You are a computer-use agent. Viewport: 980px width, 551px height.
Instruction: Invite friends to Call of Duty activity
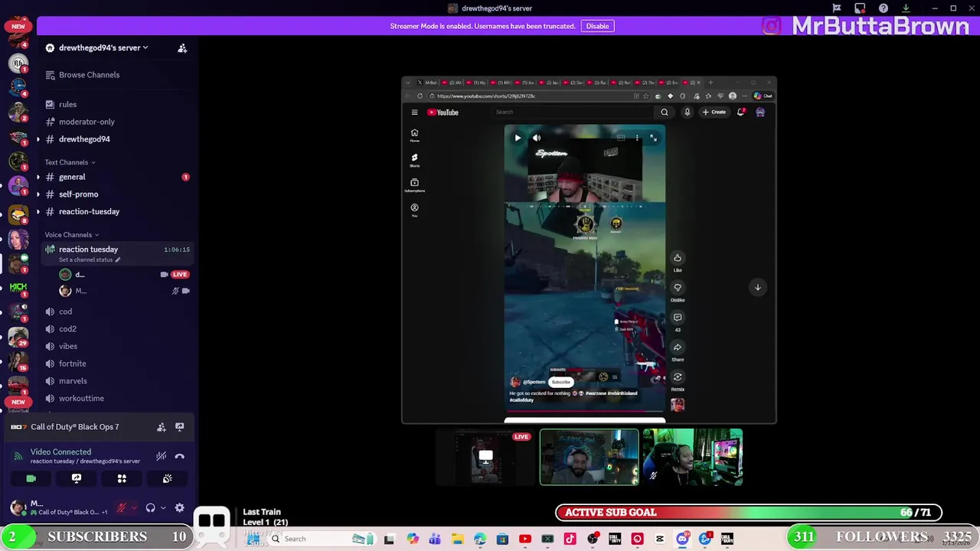pos(162,427)
